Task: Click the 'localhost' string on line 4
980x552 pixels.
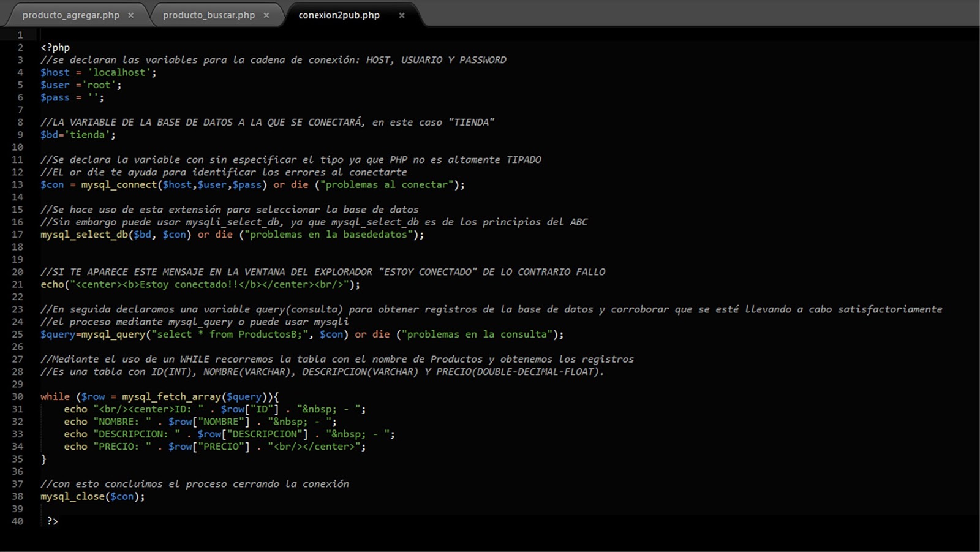Action: pos(119,72)
